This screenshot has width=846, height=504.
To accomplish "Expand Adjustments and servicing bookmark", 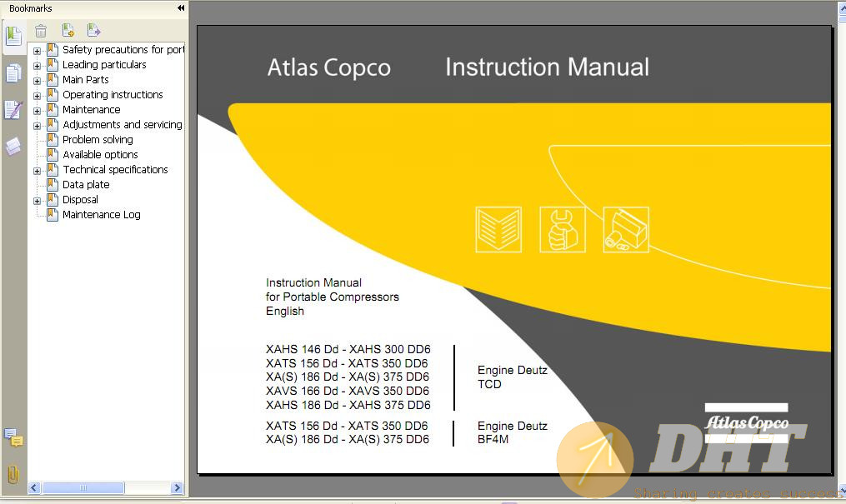I will click(x=37, y=126).
